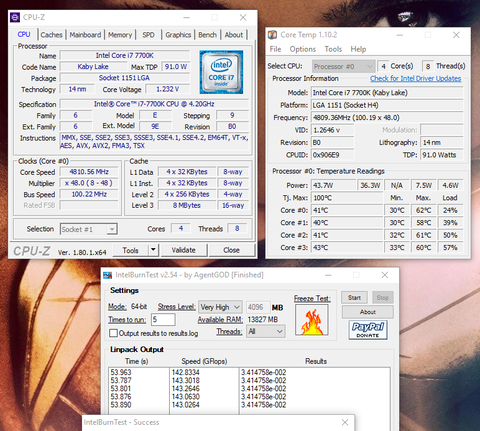
Task: Switch to the Bench tab
Action: 207,35
